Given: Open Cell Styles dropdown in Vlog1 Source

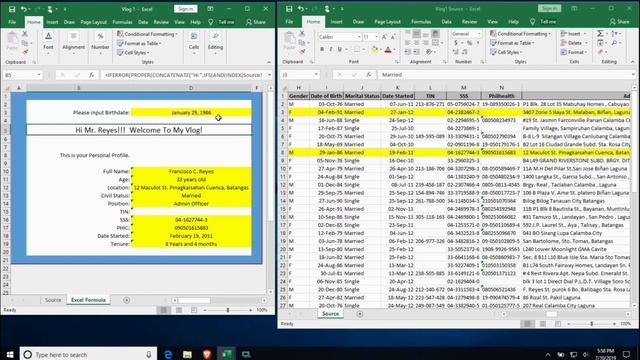Looking at the screenshot, I should pyautogui.click(x=506, y=52).
